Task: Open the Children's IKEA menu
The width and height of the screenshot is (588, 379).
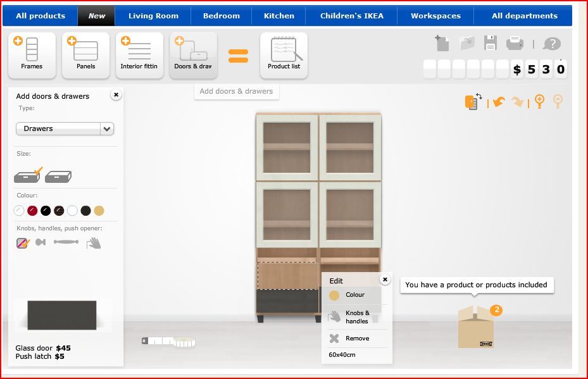Action: pos(352,16)
